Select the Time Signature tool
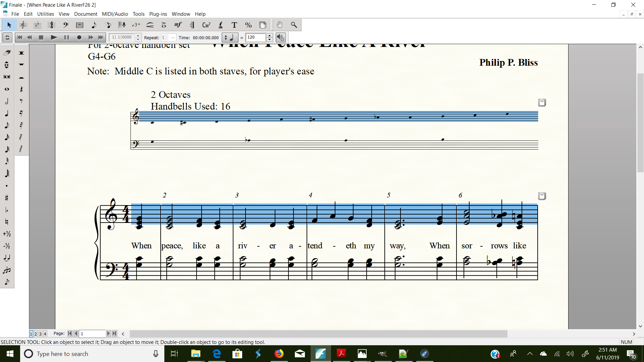This screenshot has width=644, height=362. [x=51, y=25]
